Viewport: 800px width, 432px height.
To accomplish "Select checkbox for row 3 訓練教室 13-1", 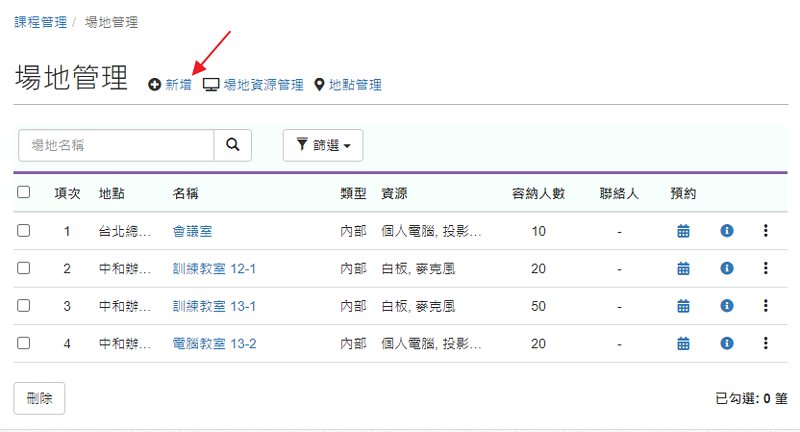I will point(24,306).
